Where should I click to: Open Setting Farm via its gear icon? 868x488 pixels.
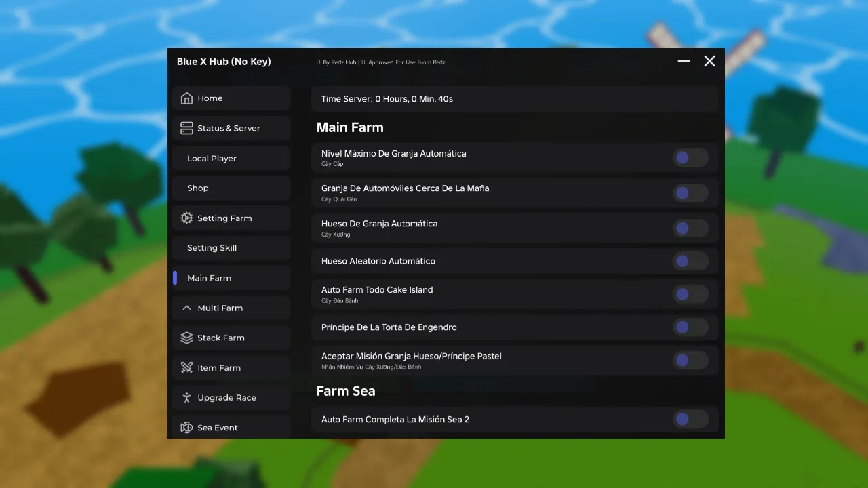[187, 218]
